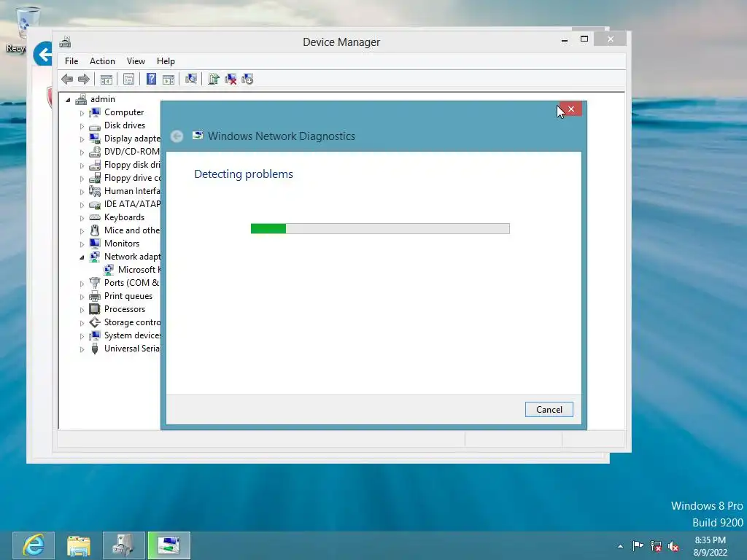This screenshot has height=560, width=747.
Task: Expand the Floppy disk drives node
Action: (x=82, y=166)
